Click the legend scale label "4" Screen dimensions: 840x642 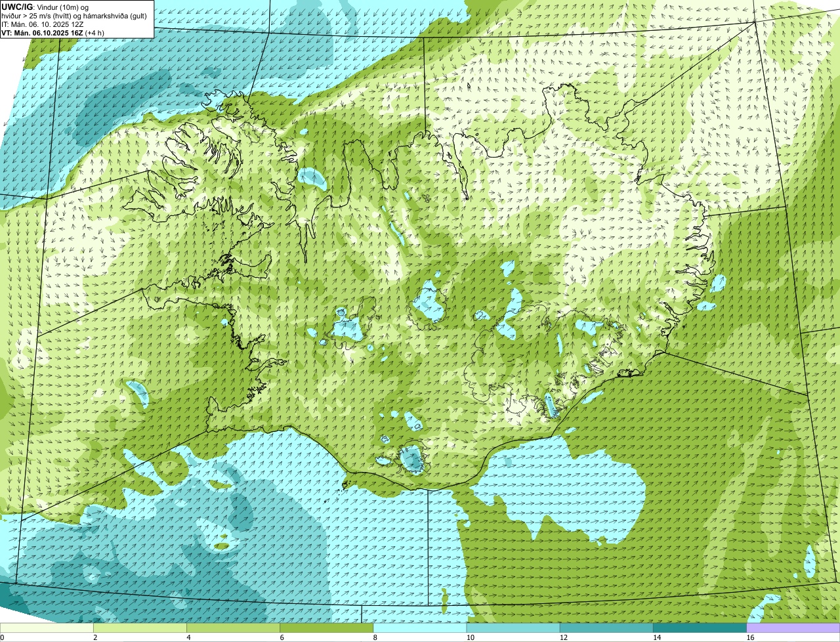[188, 637]
